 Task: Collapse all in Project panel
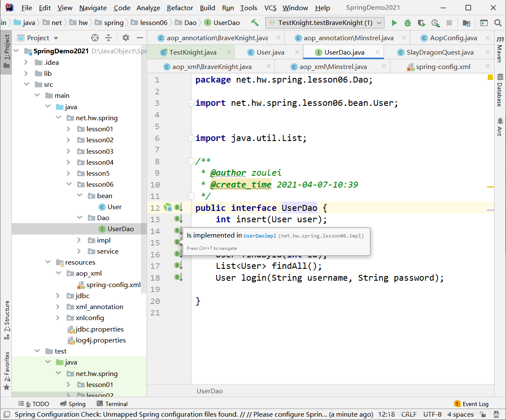pyautogui.click(x=108, y=38)
